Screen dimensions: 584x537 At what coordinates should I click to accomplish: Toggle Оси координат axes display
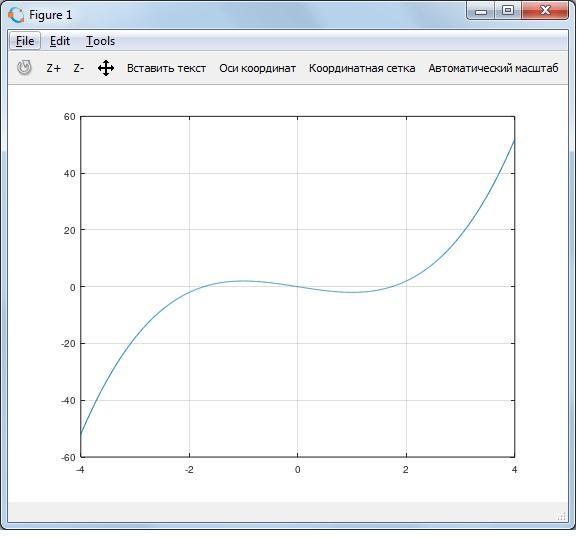[x=258, y=69]
